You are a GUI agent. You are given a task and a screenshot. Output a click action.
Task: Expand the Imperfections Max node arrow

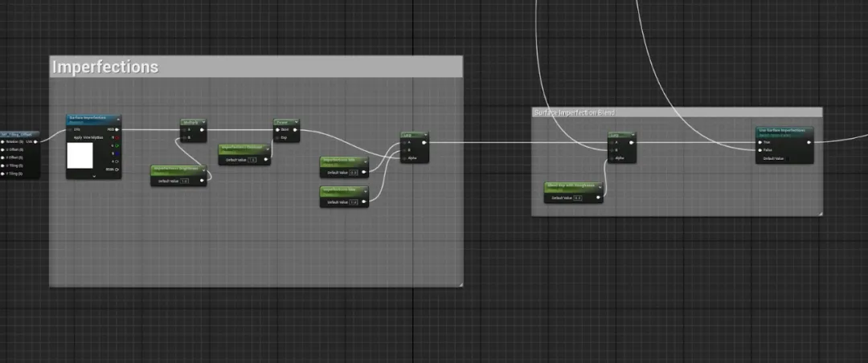[366, 191]
